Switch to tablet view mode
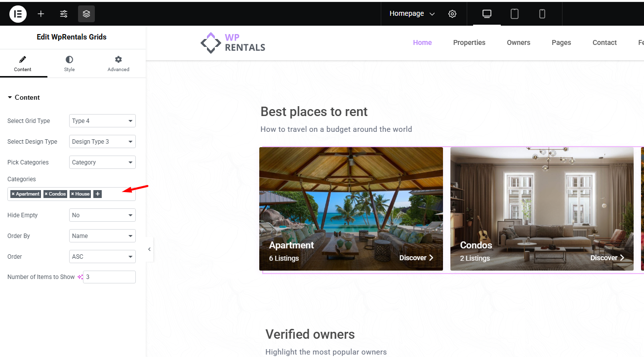644x357 pixels. (515, 14)
